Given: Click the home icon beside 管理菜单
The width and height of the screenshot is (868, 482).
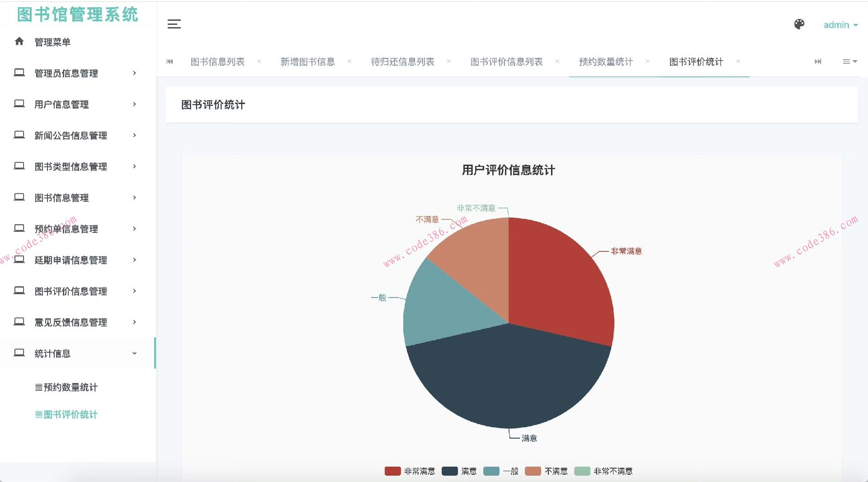Looking at the screenshot, I should click(x=19, y=41).
